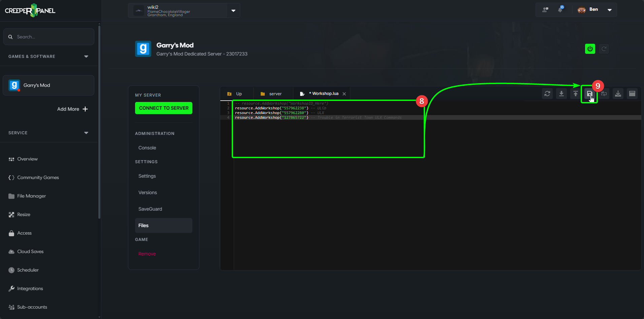Open the Cloud Saves link
644x319 pixels.
pos(30,252)
